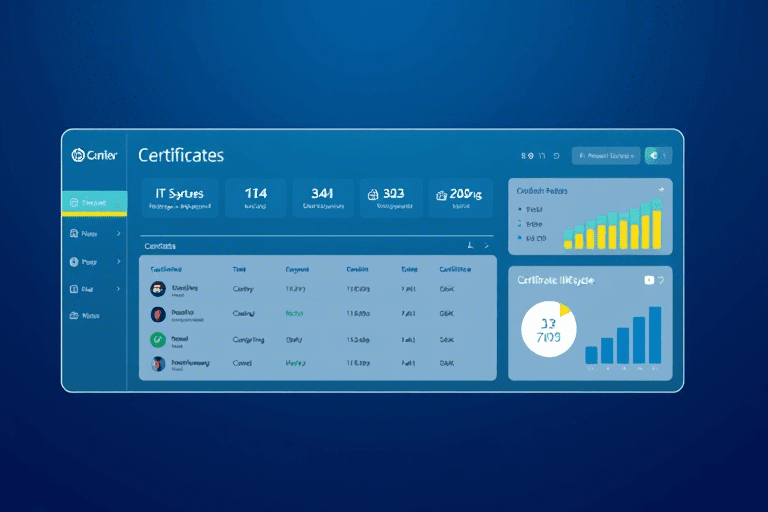Screen dimensions: 768x512
Task: Click the avatar in the second table row
Action: tap(158, 314)
